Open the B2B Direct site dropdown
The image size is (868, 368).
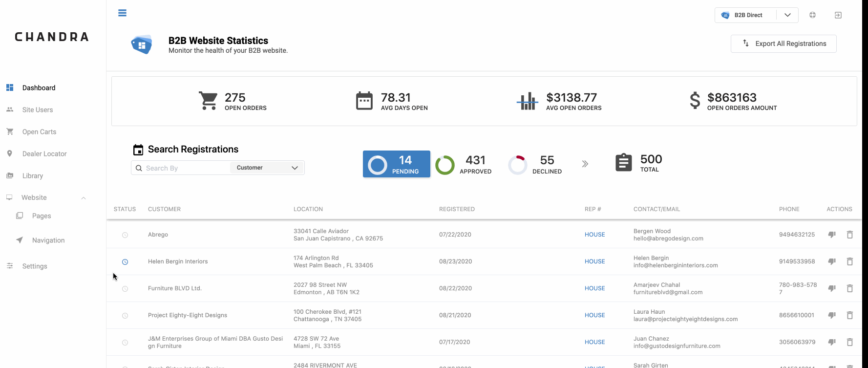pos(756,15)
